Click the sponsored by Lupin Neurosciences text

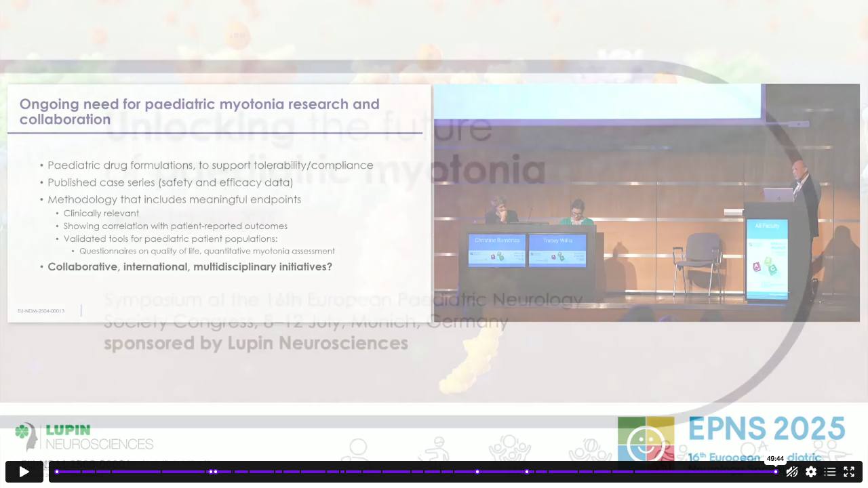256,343
